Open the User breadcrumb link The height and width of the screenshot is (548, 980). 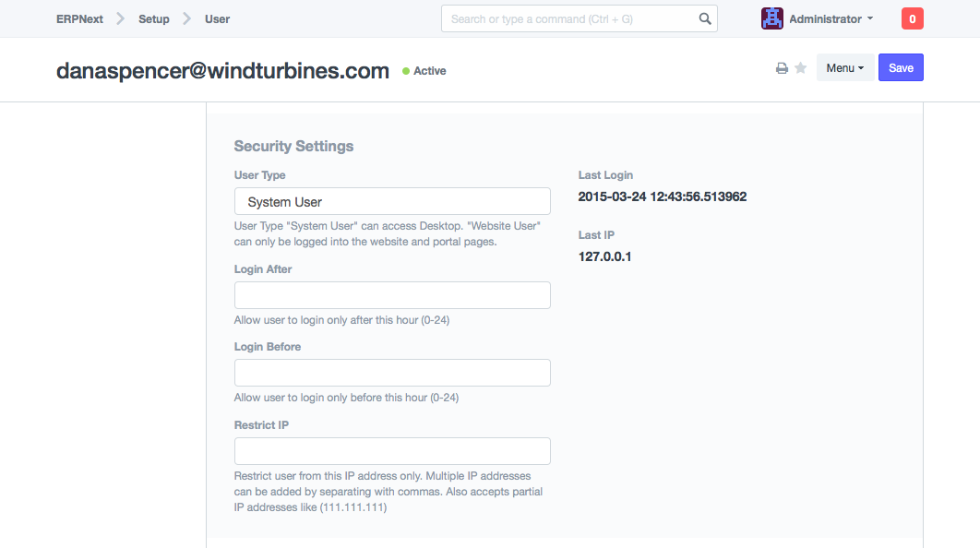coord(217,18)
